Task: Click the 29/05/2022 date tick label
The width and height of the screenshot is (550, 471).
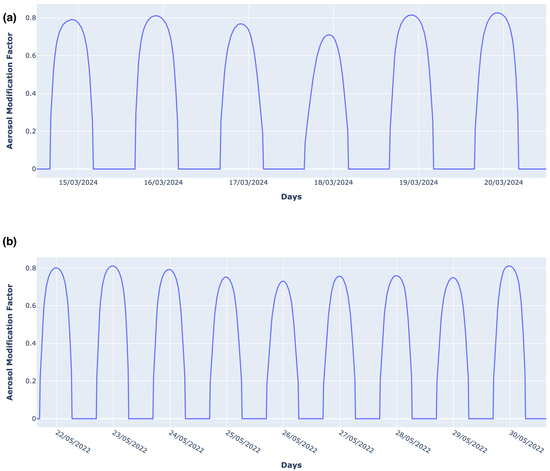Action: tap(470, 442)
